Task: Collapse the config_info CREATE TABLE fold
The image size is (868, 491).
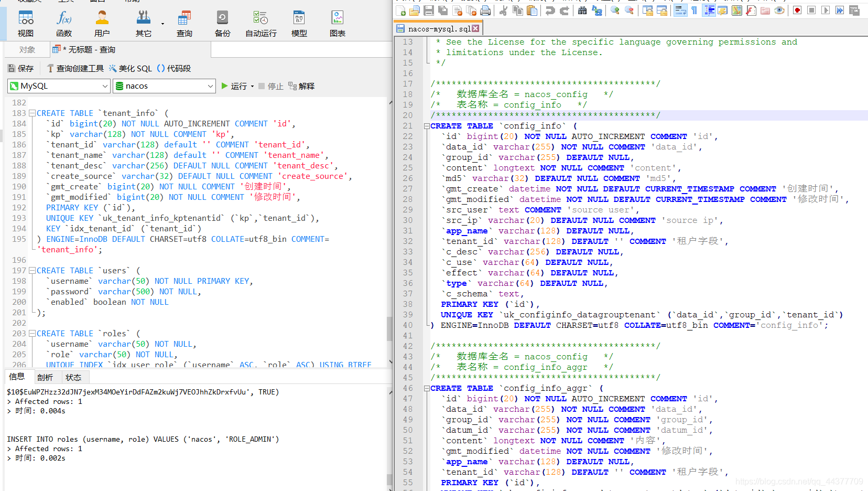Action: click(427, 126)
